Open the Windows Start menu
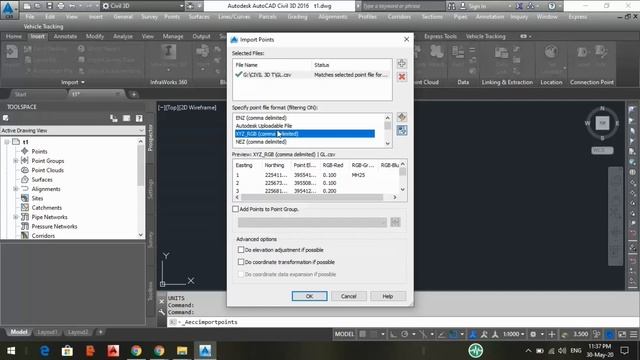640x360 pixels. click(x=11, y=351)
